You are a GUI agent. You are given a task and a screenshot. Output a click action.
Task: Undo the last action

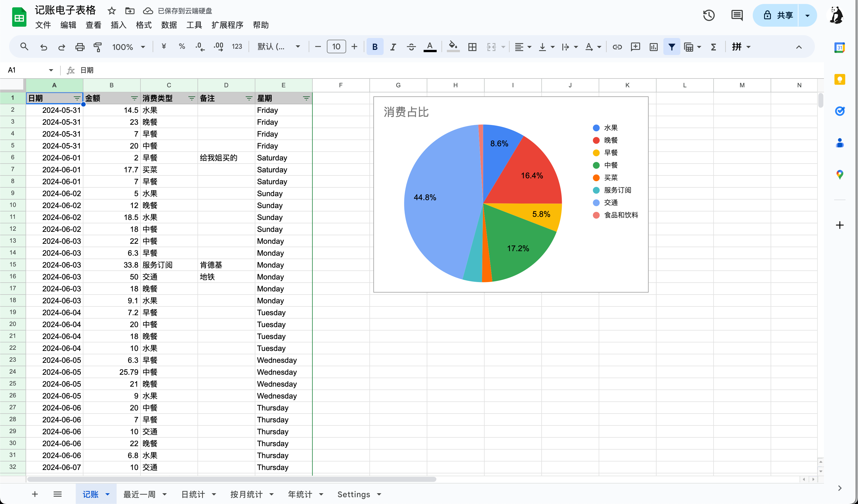tap(44, 47)
